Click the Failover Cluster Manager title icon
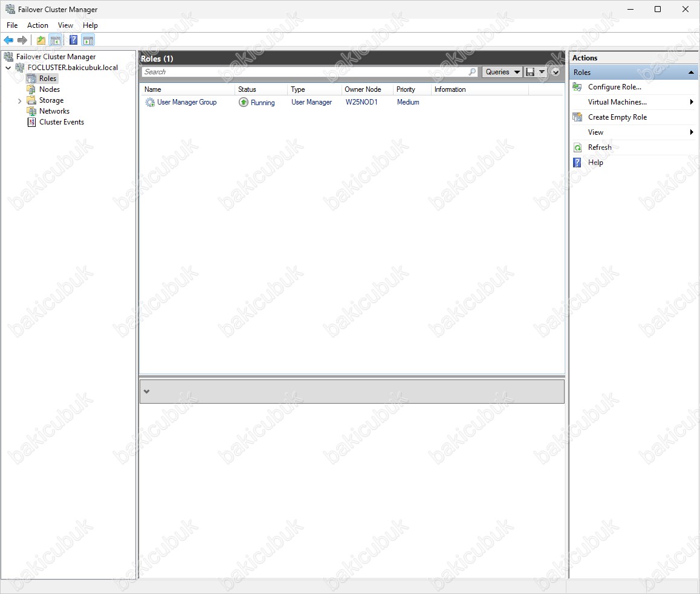700x594 pixels. pyautogui.click(x=10, y=10)
